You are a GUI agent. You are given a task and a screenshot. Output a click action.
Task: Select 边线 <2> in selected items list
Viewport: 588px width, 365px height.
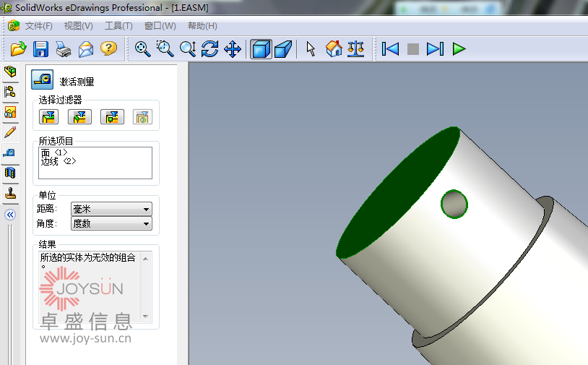[x=59, y=161]
